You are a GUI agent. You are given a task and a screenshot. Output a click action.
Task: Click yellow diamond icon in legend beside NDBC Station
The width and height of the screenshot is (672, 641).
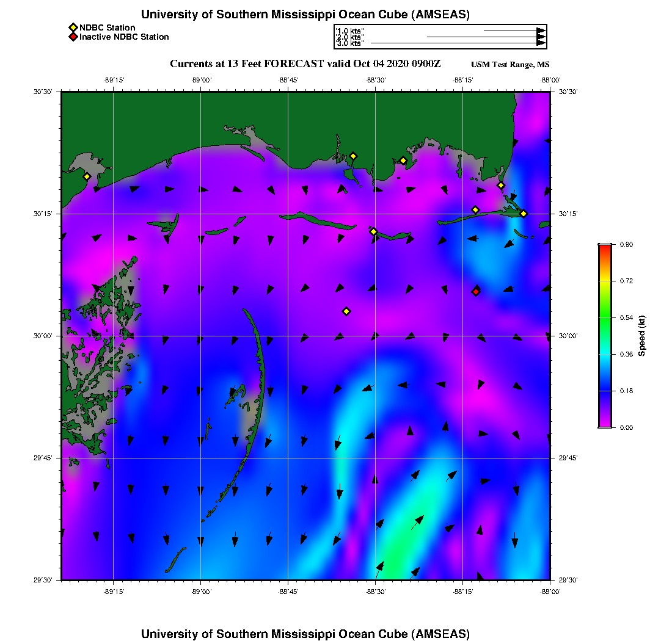pyautogui.click(x=73, y=27)
